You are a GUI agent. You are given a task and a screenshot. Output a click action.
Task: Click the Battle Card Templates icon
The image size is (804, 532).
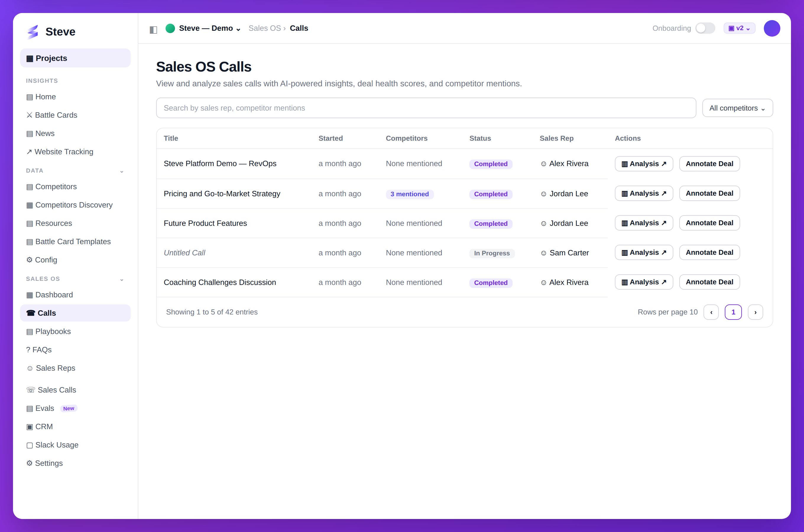[x=30, y=242]
